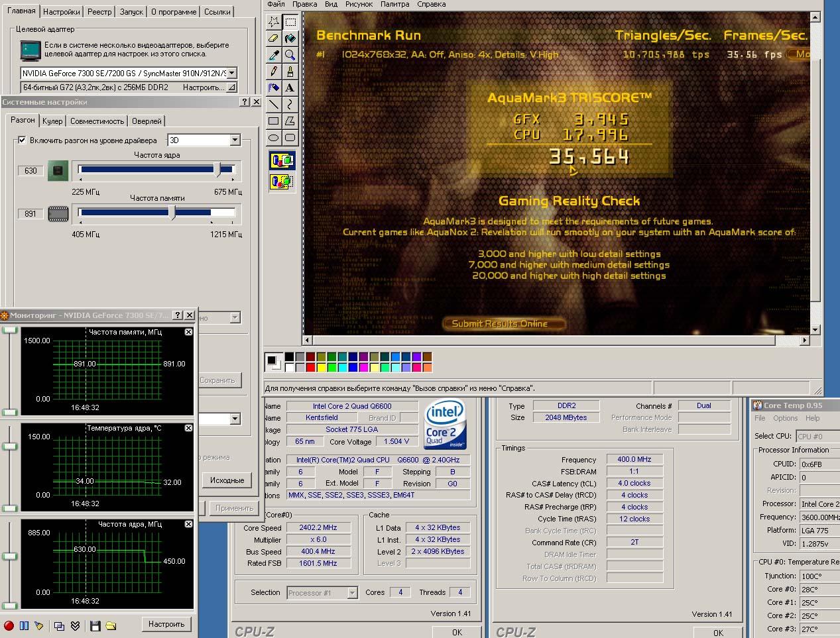
Task: Pick the straight Line tool
Action: [273, 104]
